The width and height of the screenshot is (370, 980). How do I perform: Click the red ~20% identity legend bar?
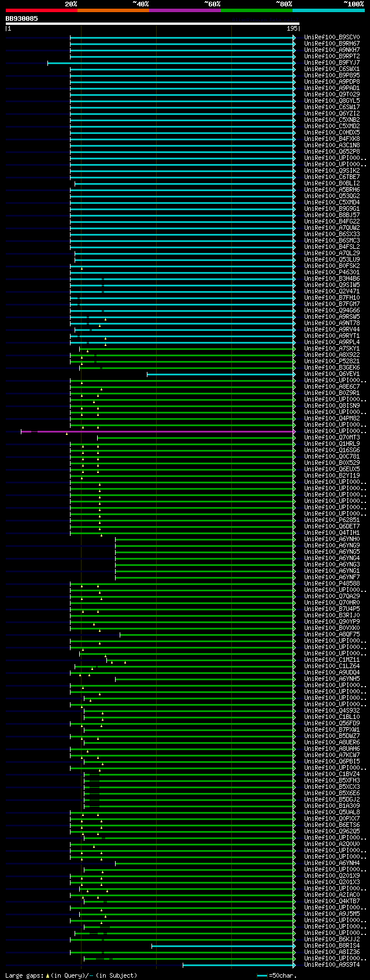pyautogui.click(x=42, y=10)
